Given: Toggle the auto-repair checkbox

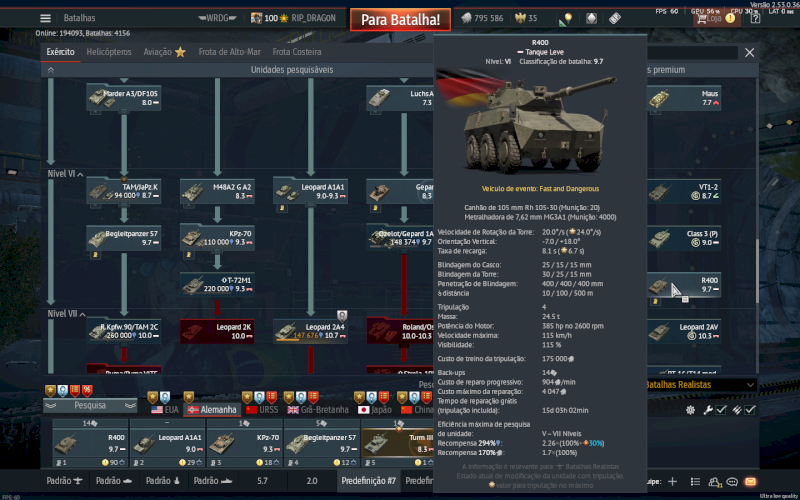Looking at the screenshot, I should coord(721,410).
